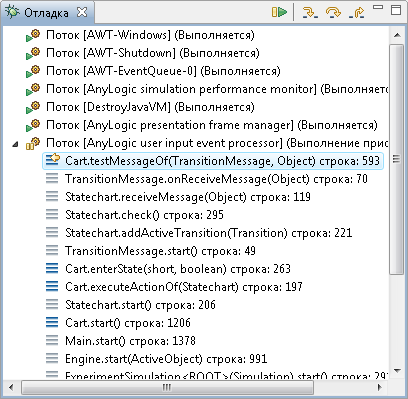This screenshot has height=399, width=408.
Task: Click the Main.start() frame icon
Action: [52, 340]
